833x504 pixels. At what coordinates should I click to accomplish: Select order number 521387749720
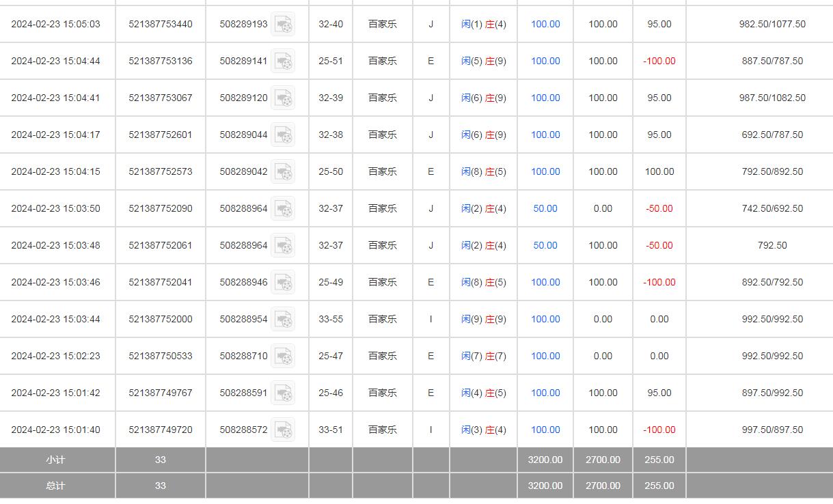(x=161, y=430)
